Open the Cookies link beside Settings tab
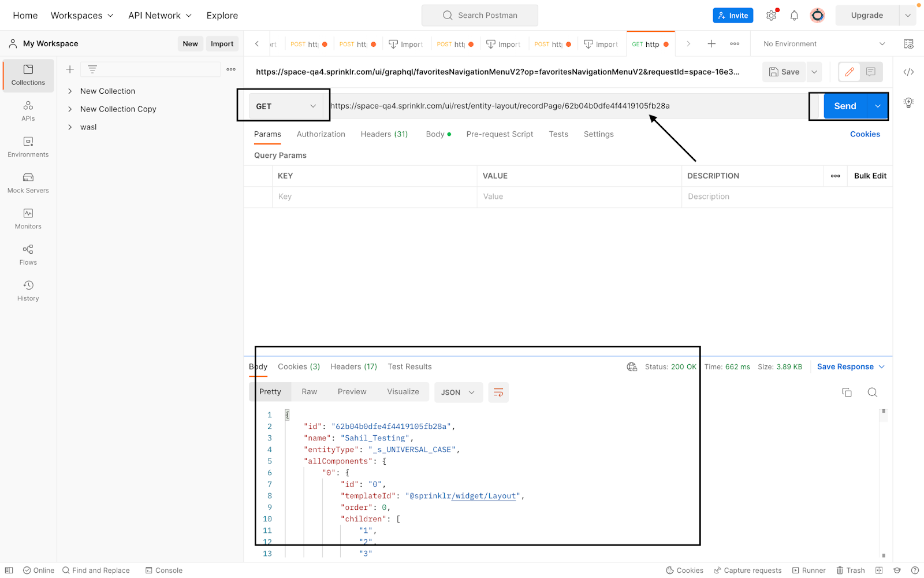Screen dimensions: 924x578 865,134
